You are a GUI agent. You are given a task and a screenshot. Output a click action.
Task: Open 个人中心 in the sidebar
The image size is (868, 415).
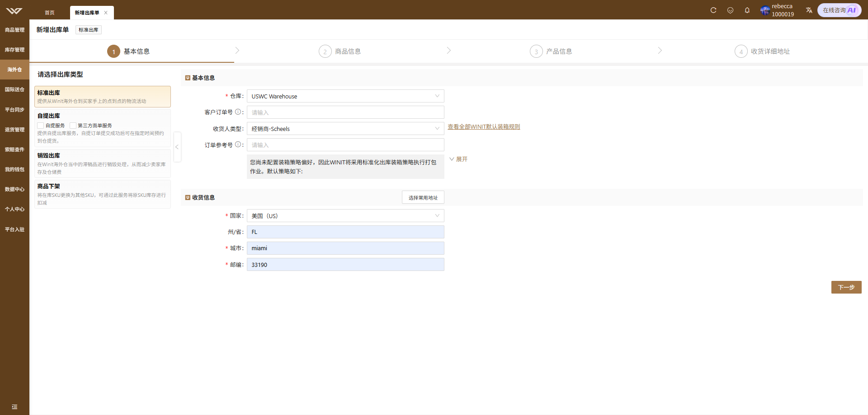(14, 209)
